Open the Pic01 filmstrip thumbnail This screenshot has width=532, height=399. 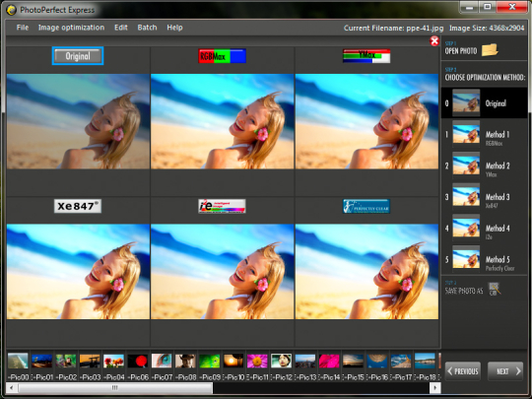point(41,361)
